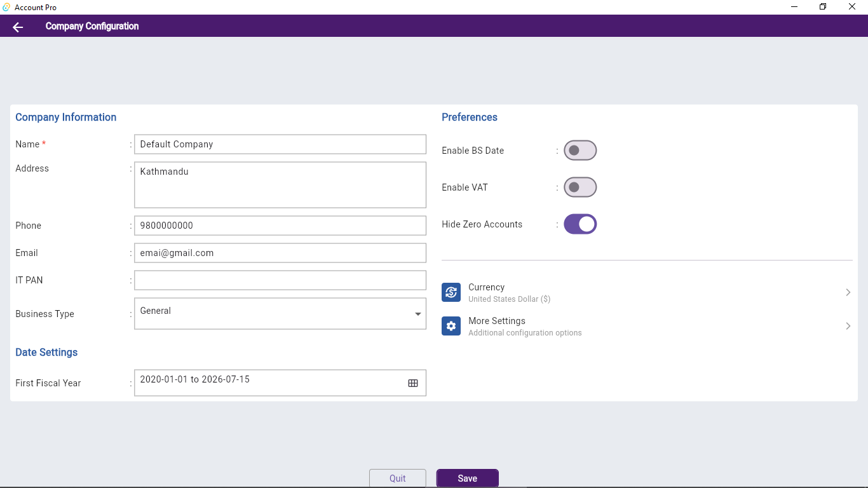Close the Account Pro window
The image size is (868, 488).
coord(852,7)
